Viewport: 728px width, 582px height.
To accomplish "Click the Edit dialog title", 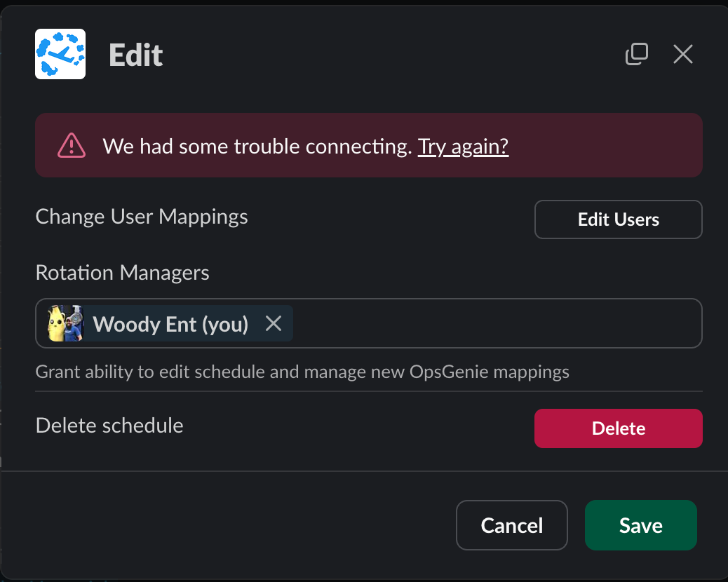I will 135,55.
